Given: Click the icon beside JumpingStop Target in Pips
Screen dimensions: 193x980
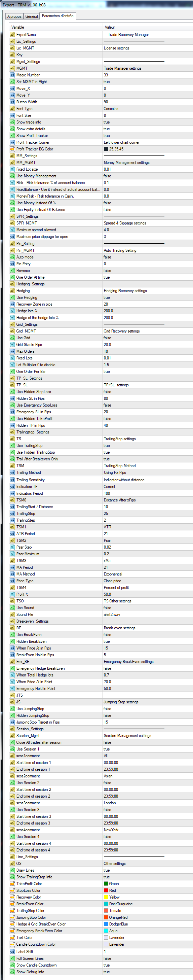Looking at the screenshot, I should coord(12,722).
